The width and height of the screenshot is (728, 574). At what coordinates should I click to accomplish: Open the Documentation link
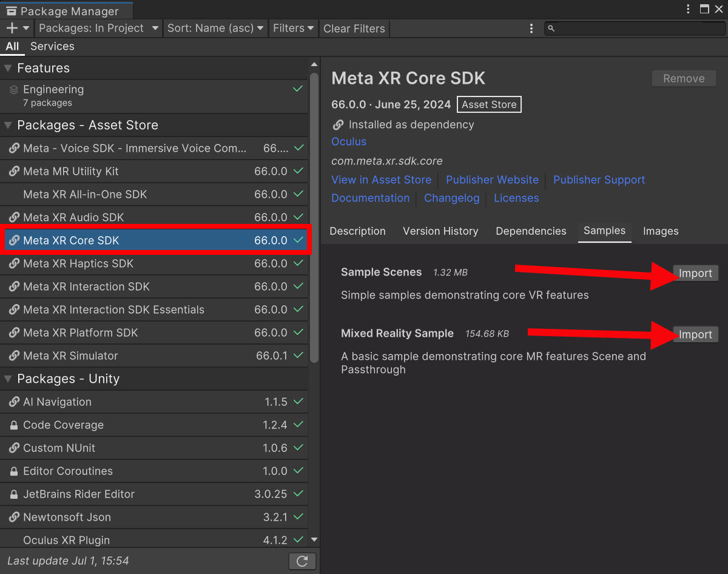(370, 198)
